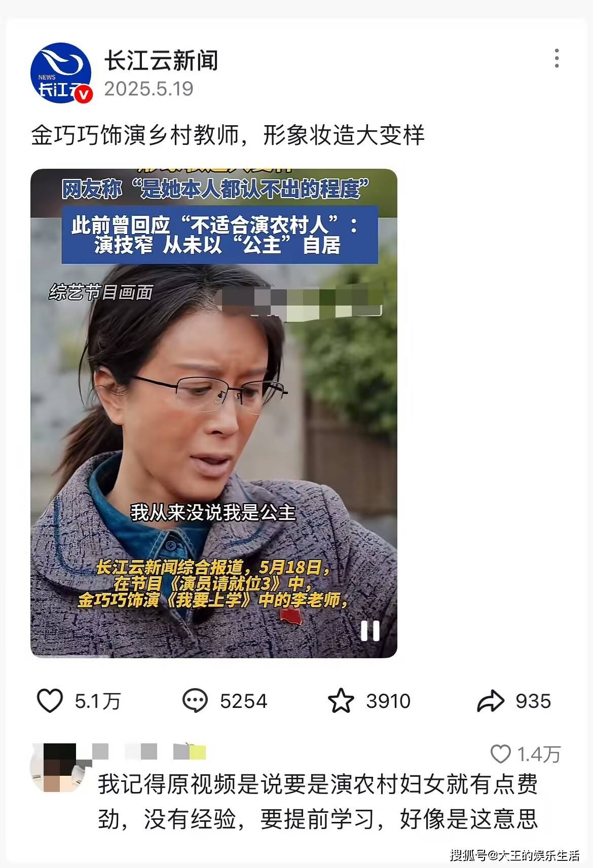Screen dimensions: 593x868
Task: Open the three-dot more options menu
Action: (557, 58)
